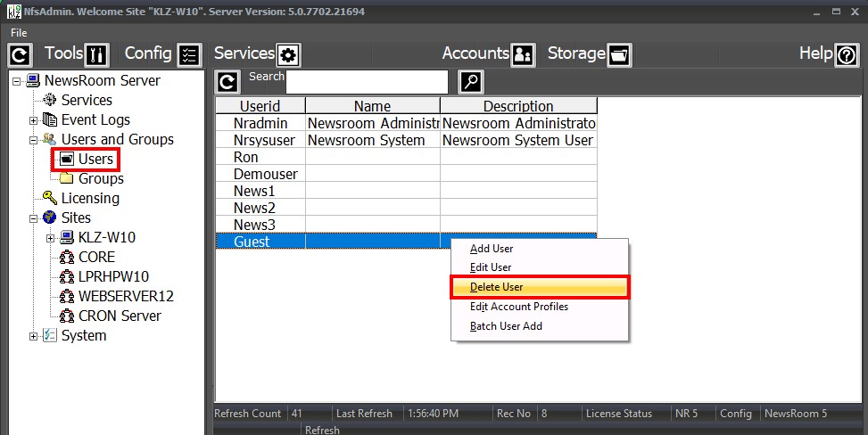Screen dimensions: 868x435
Task: Click the Users and Groups icon
Action: (50, 139)
